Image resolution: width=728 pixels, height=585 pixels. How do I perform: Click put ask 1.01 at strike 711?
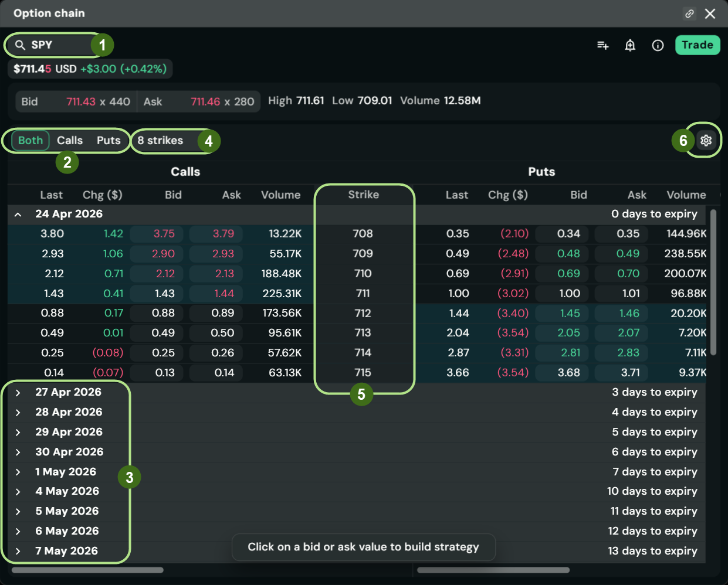click(621, 294)
